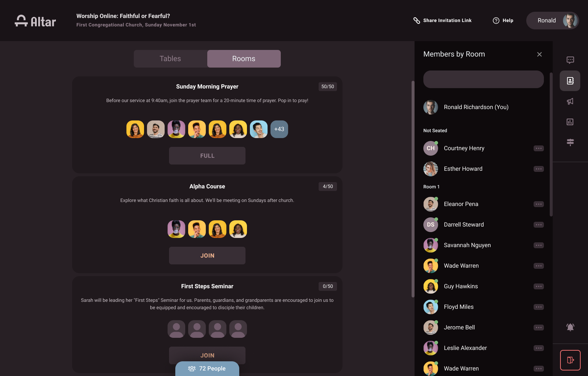Click Share Invitation Link

click(x=442, y=21)
